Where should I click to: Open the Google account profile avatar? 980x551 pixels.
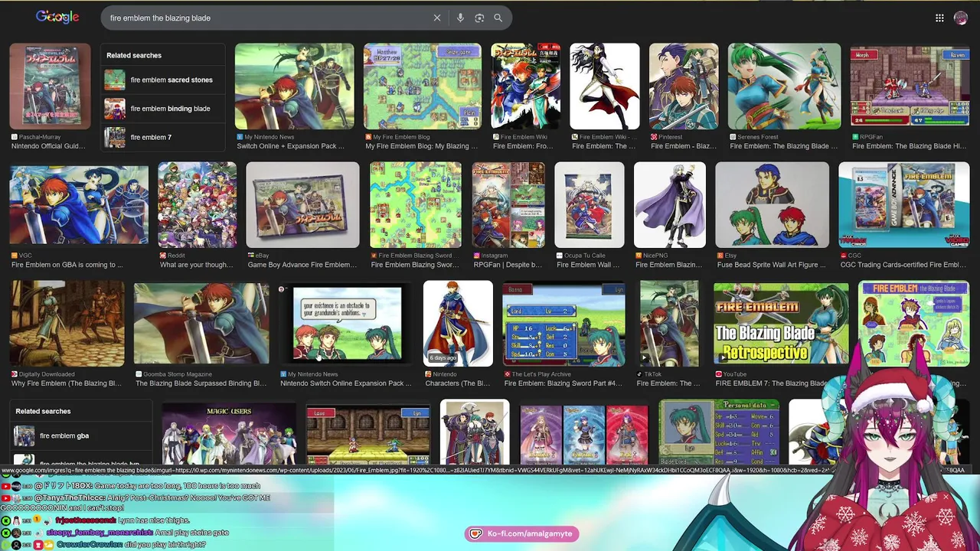(x=961, y=18)
